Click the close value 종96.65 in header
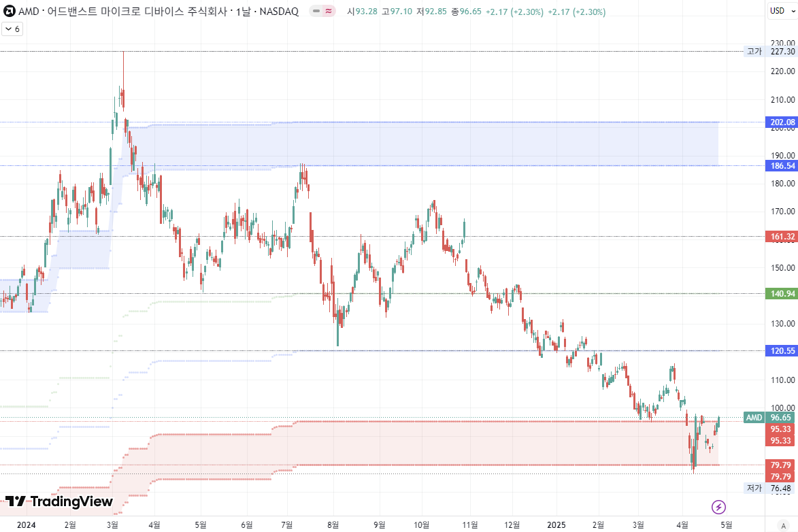Screen dimensions: 798x532 click(465, 12)
